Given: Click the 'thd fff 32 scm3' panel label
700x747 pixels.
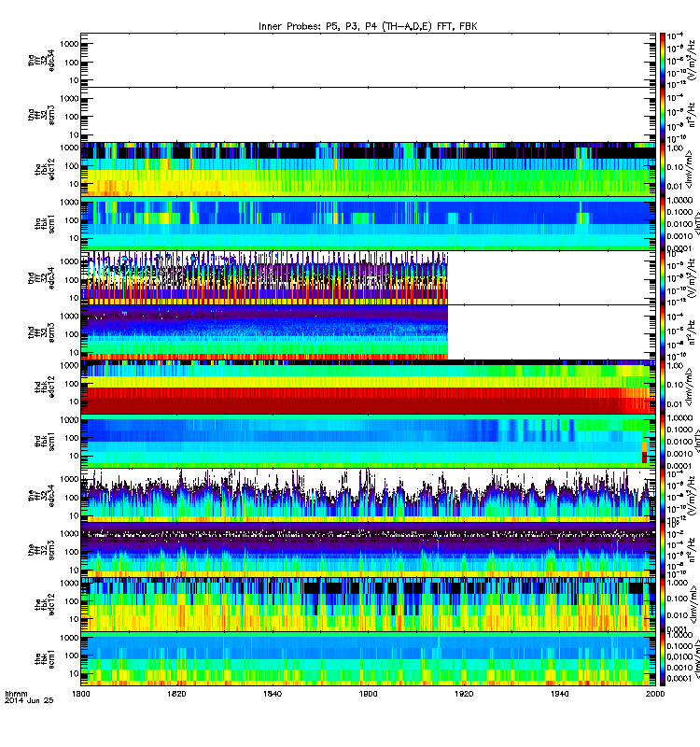Looking at the screenshot, I should pyautogui.click(x=41, y=332).
